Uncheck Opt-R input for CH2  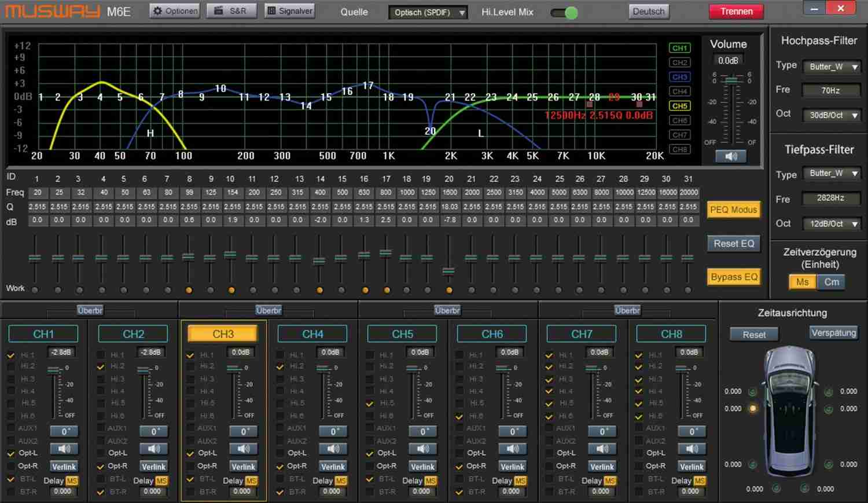pyautogui.click(x=101, y=466)
